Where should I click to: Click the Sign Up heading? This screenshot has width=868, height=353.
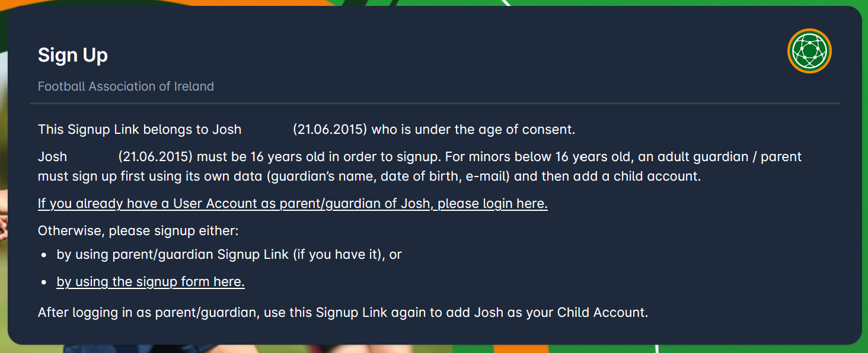pyautogui.click(x=72, y=55)
